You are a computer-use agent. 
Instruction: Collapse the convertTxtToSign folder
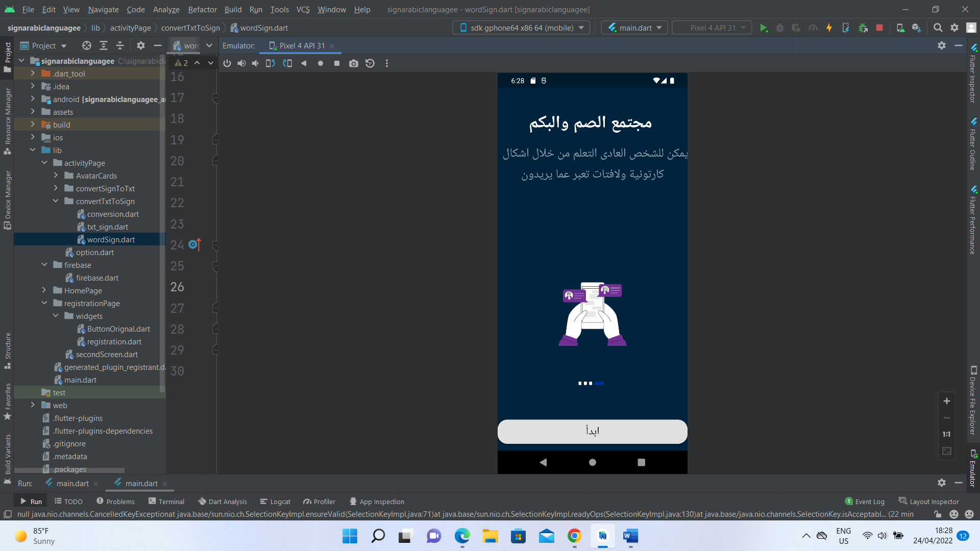[x=56, y=201]
